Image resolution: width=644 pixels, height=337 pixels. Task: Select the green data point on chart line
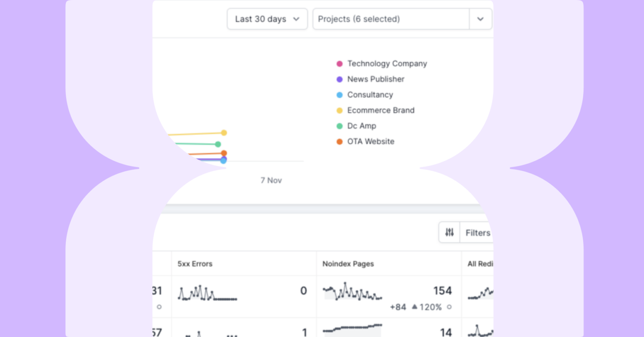click(x=218, y=144)
